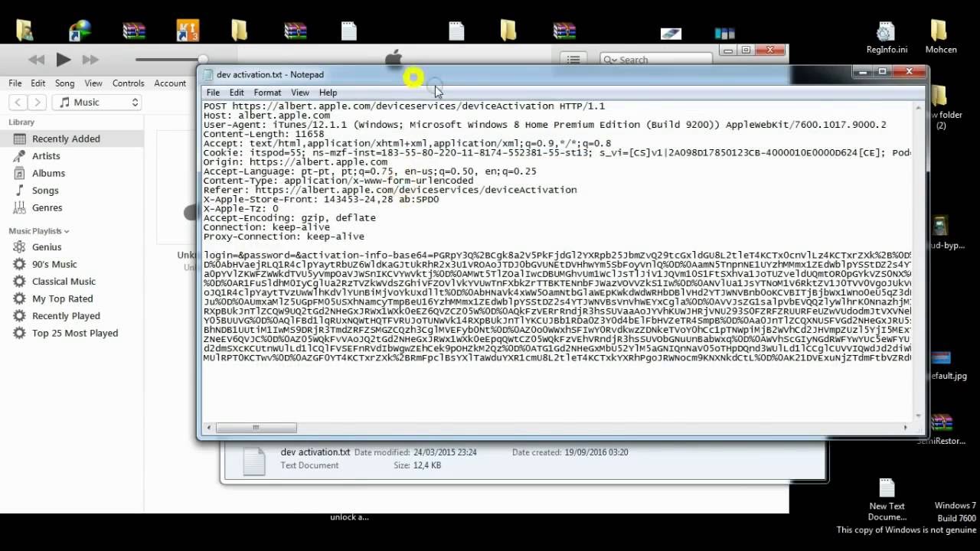The width and height of the screenshot is (980, 551).
Task: Click the Notepad title bar document icon
Action: (x=207, y=74)
